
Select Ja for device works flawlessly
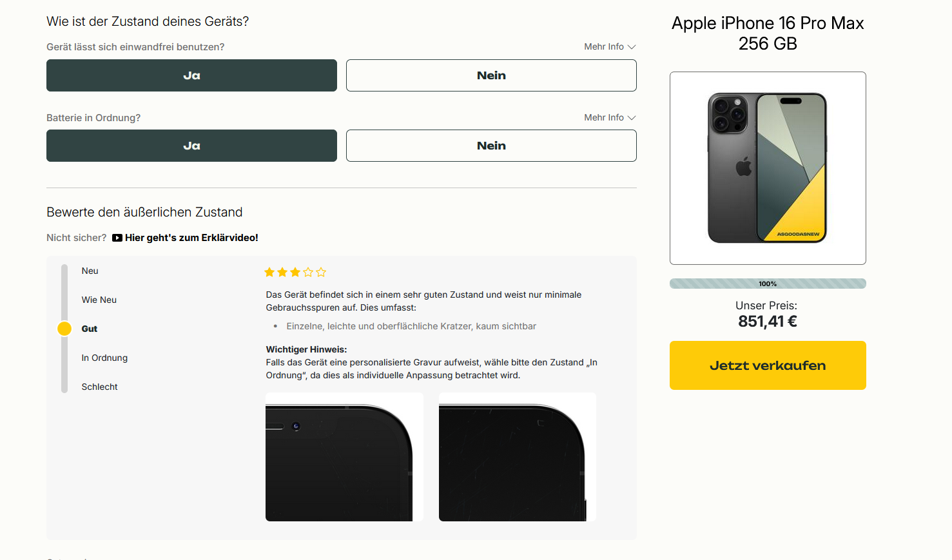[x=191, y=75]
